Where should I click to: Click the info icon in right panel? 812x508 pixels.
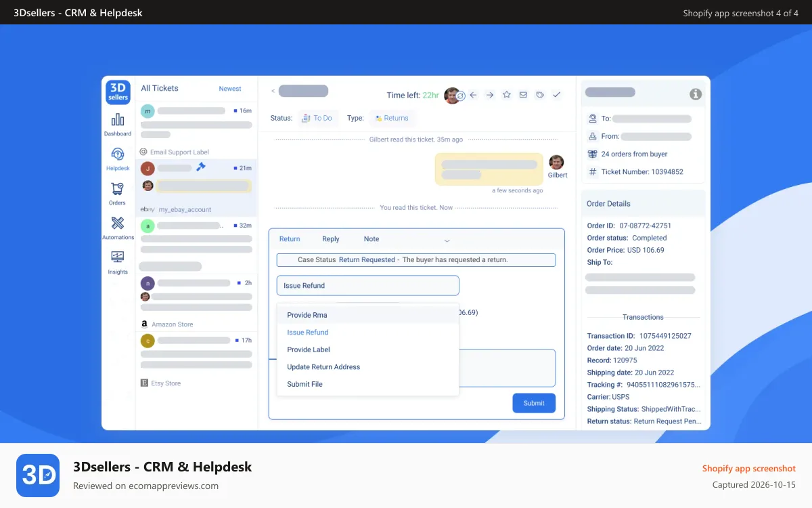[x=695, y=94]
